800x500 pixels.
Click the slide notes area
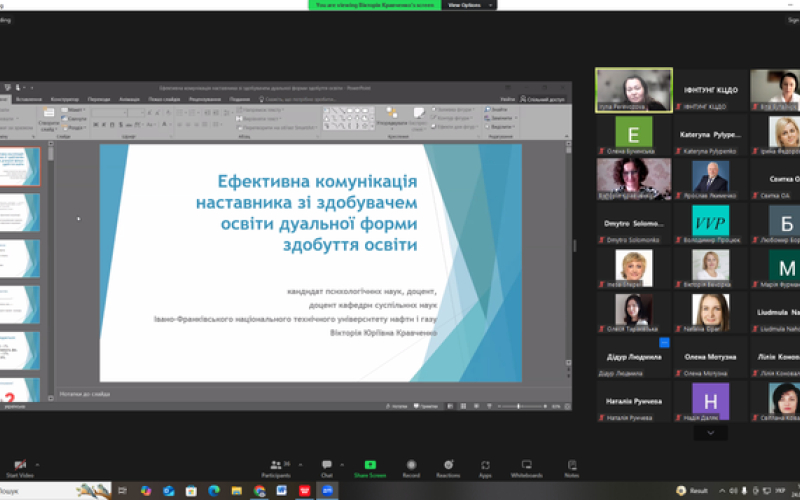(x=312, y=394)
